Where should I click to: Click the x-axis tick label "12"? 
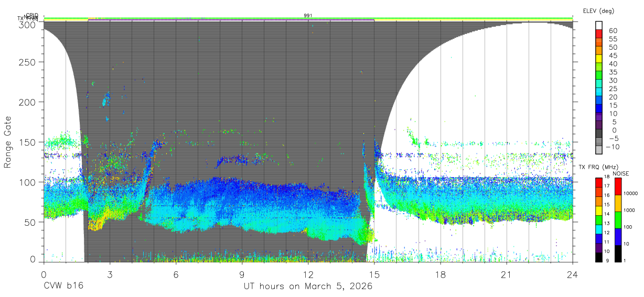(308, 274)
